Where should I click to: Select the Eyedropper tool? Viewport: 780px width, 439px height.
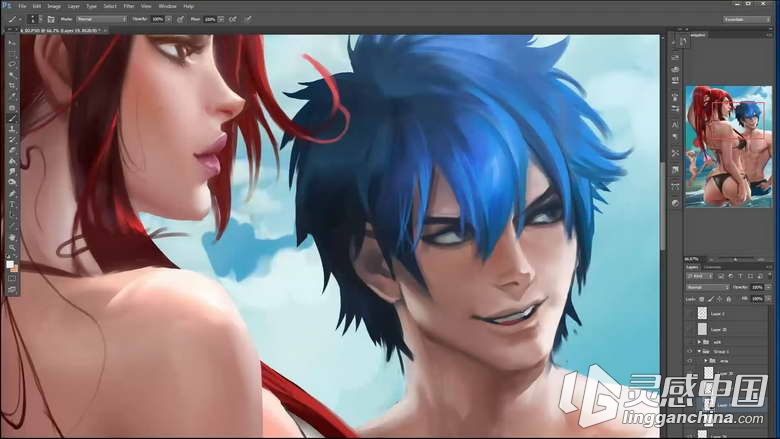12,96
